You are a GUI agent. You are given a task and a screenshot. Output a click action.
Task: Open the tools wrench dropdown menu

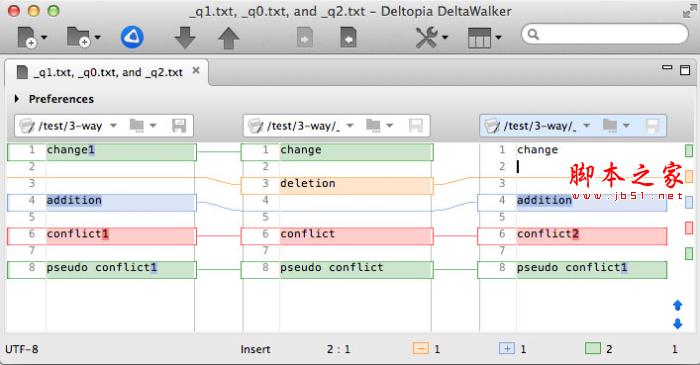[x=432, y=37]
